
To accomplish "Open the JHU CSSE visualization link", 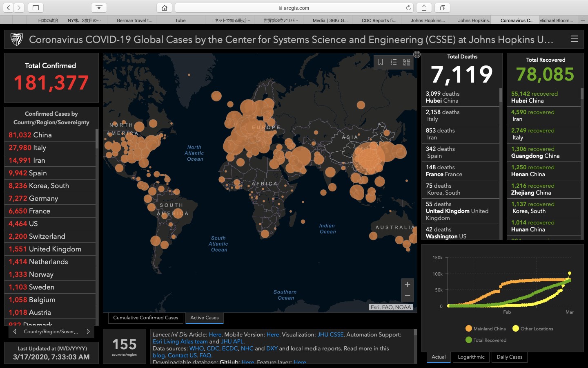I will click(330, 334).
